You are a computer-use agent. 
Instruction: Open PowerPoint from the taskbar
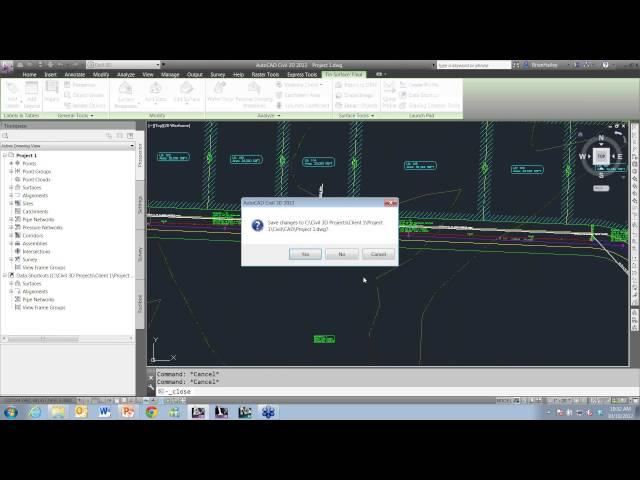pyautogui.click(x=128, y=412)
